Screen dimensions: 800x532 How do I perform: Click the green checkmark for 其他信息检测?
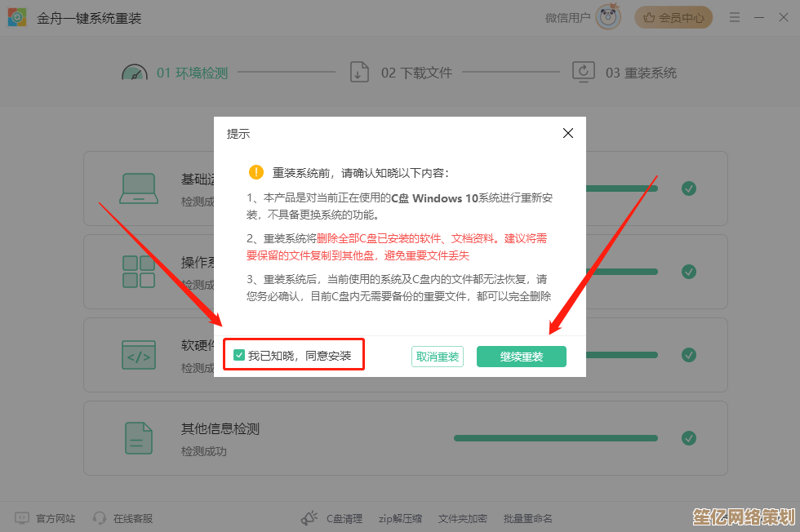point(689,438)
